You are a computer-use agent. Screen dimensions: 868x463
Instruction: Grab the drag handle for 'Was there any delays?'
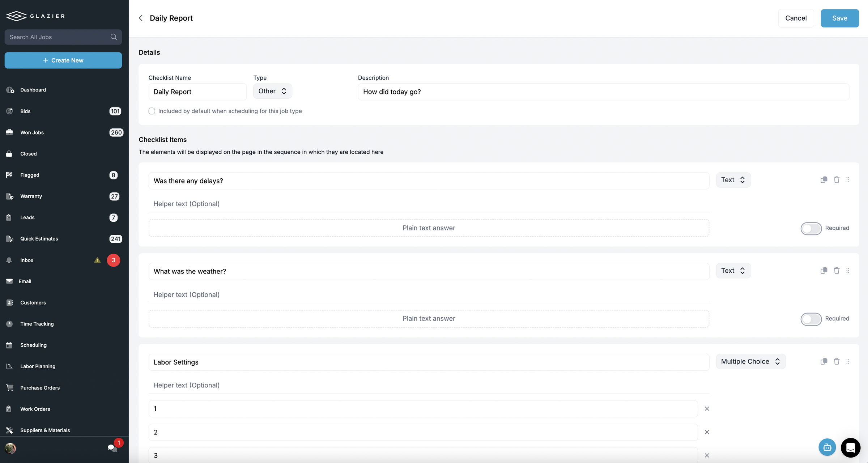click(x=848, y=180)
